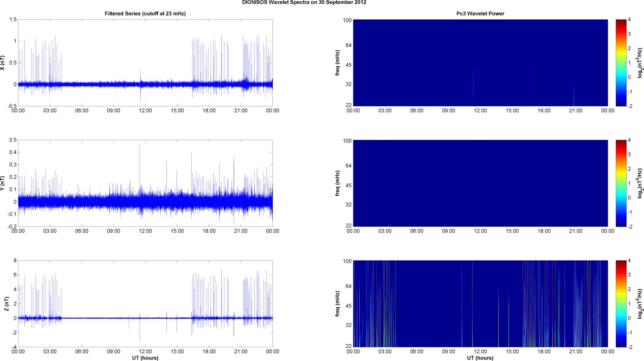Click the Z (nT) axis label
The image size is (644, 361).
6,304
